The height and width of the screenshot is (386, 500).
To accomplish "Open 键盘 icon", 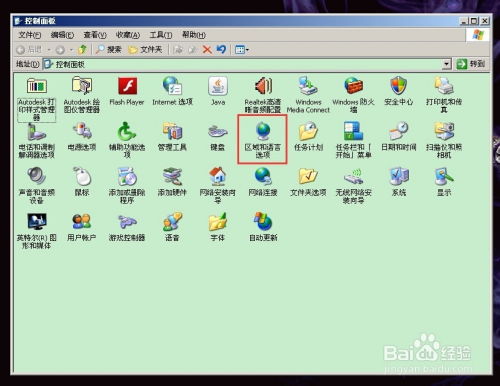I will click(x=218, y=131).
